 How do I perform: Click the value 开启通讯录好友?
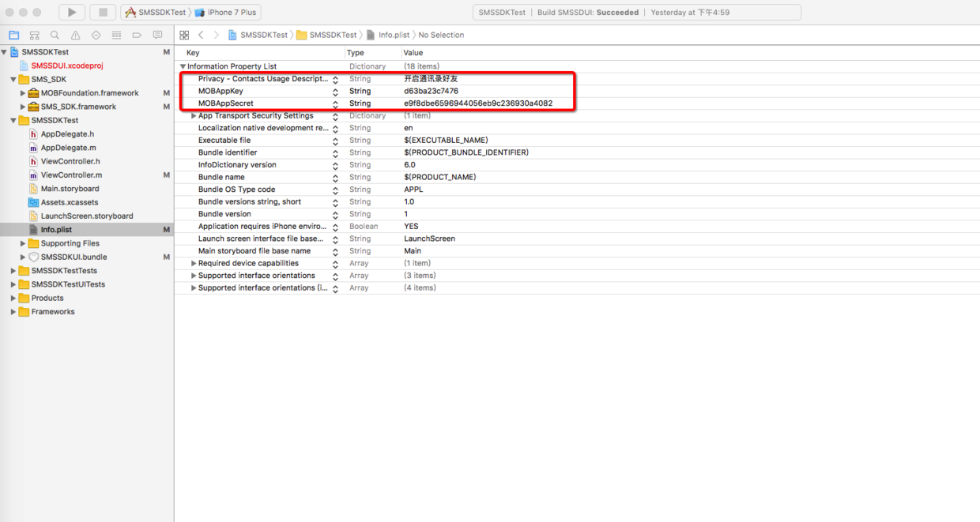coord(431,79)
